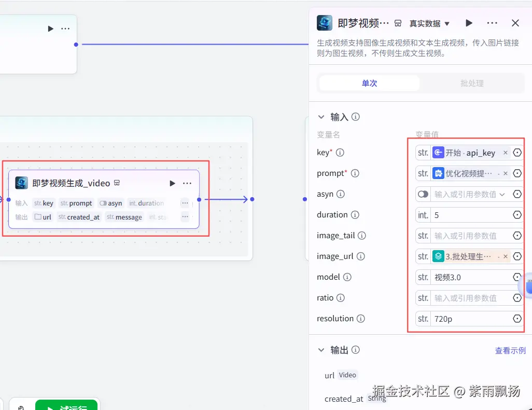The image size is (532, 410).
Task: Edit the duration value field showing 5
Action: 471,215
